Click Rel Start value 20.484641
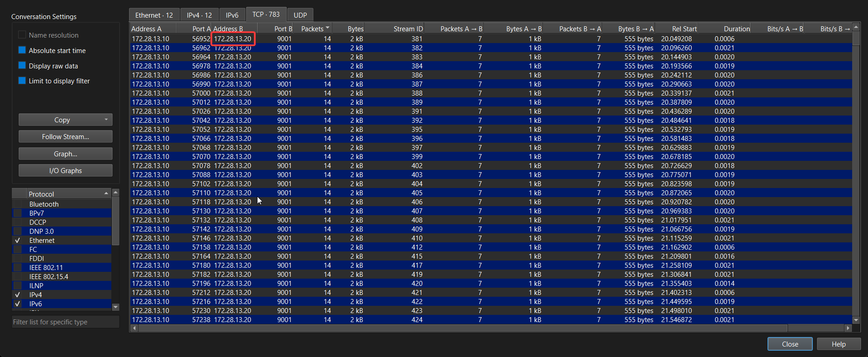868x357 pixels. [x=676, y=121]
